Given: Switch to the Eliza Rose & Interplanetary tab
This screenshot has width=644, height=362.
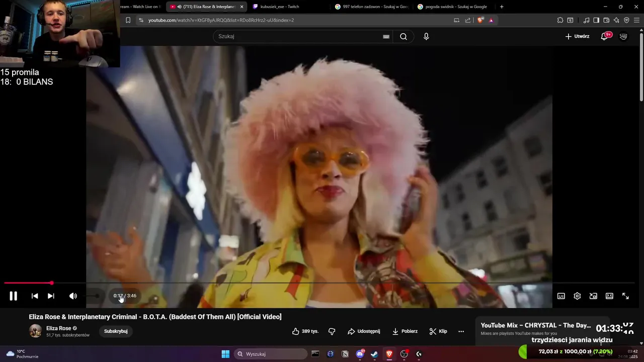Looking at the screenshot, I should (206, 7).
